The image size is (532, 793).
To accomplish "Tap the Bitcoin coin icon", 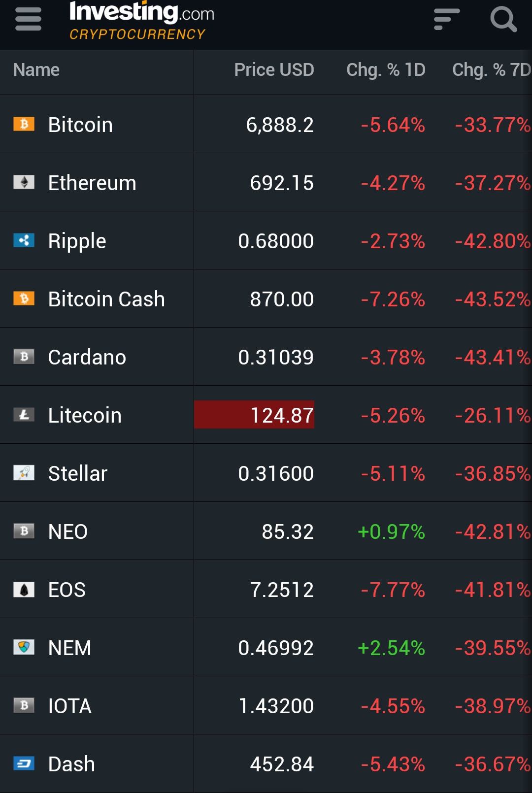I will pos(24,124).
